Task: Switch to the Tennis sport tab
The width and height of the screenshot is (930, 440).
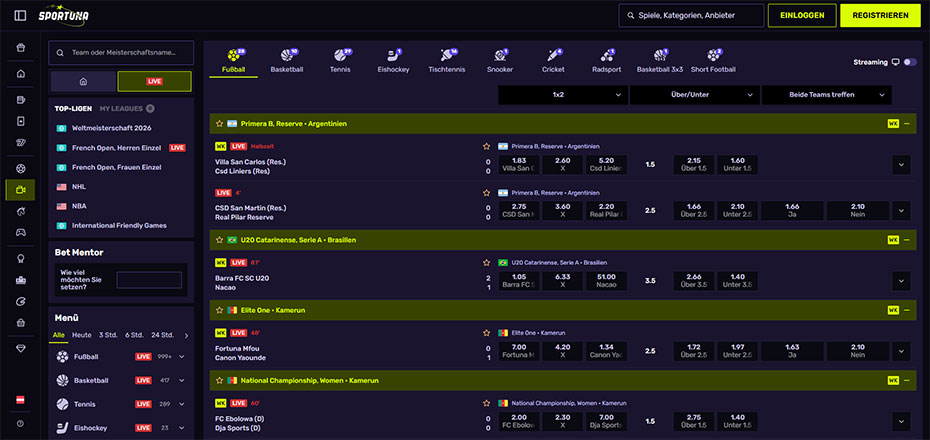Action: tap(340, 61)
